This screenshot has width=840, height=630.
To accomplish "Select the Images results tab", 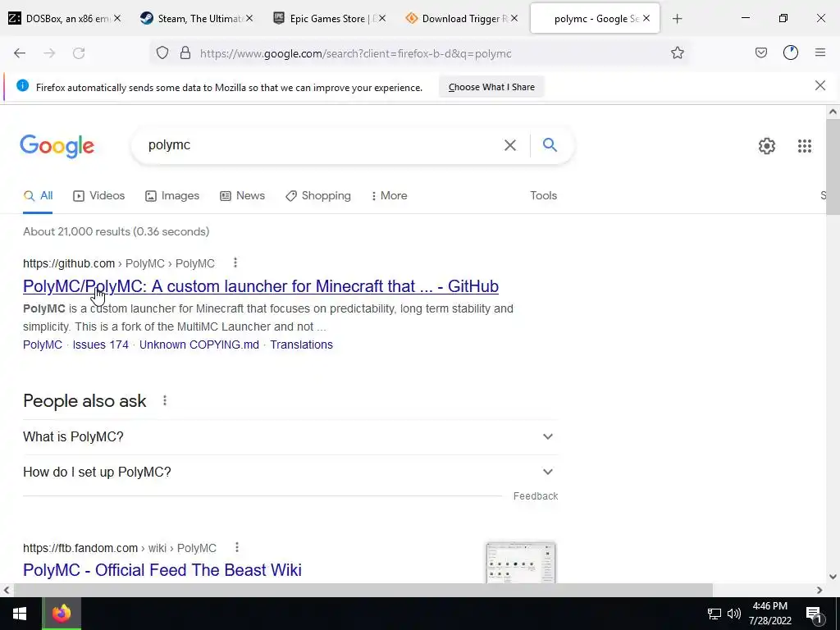I will [172, 196].
